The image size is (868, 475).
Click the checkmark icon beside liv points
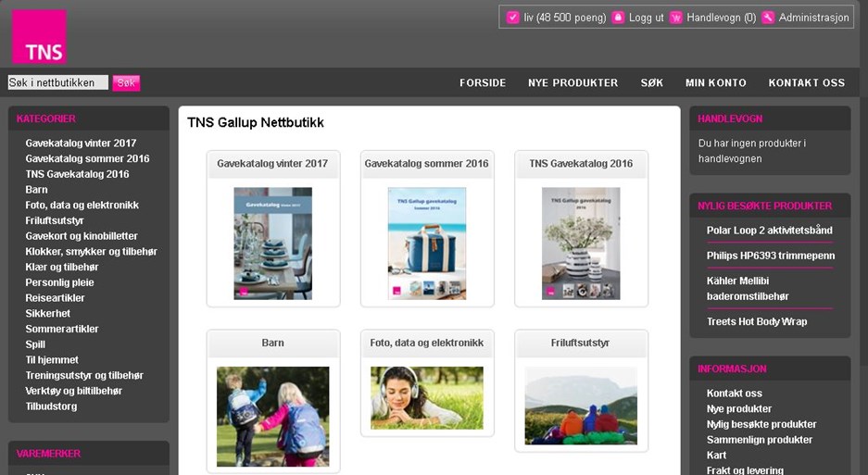pos(512,18)
